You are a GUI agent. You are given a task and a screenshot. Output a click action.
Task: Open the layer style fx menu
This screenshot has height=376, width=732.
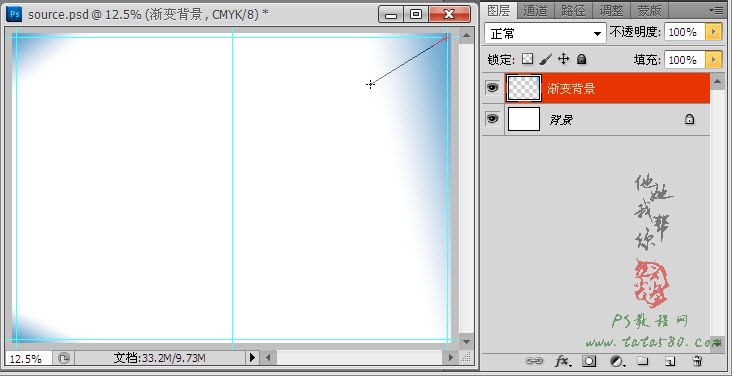563,361
